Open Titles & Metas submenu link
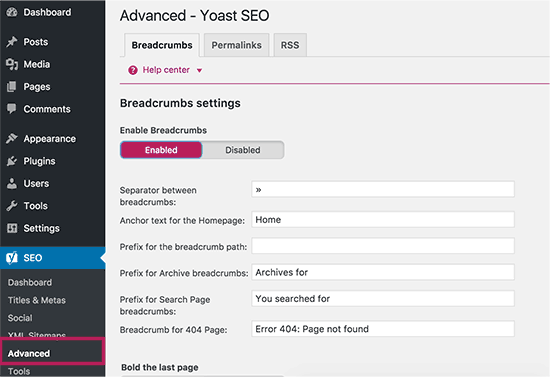Image resolution: width=550 pixels, height=377 pixels. [x=36, y=300]
